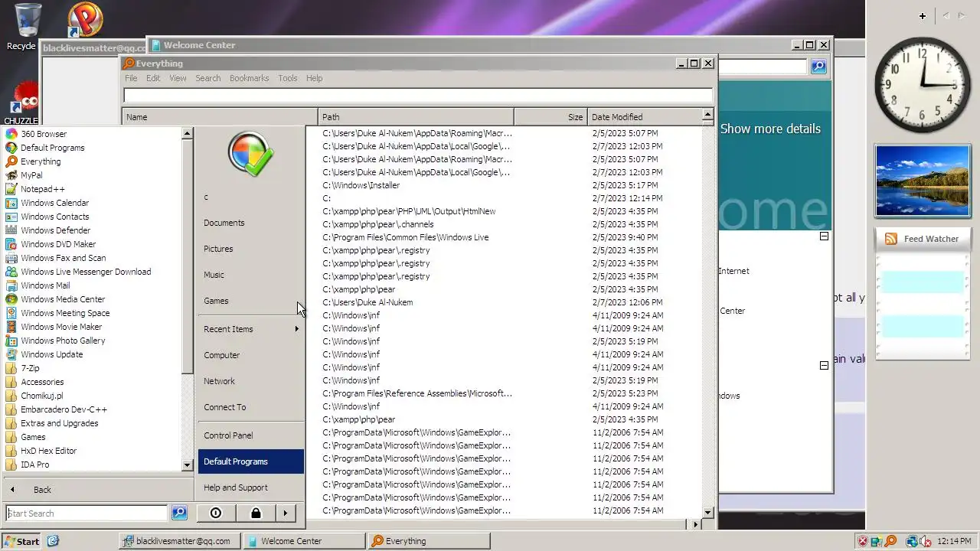This screenshot has height=551, width=980.
Task: Open the Help menu in Everything
Action: point(314,78)
